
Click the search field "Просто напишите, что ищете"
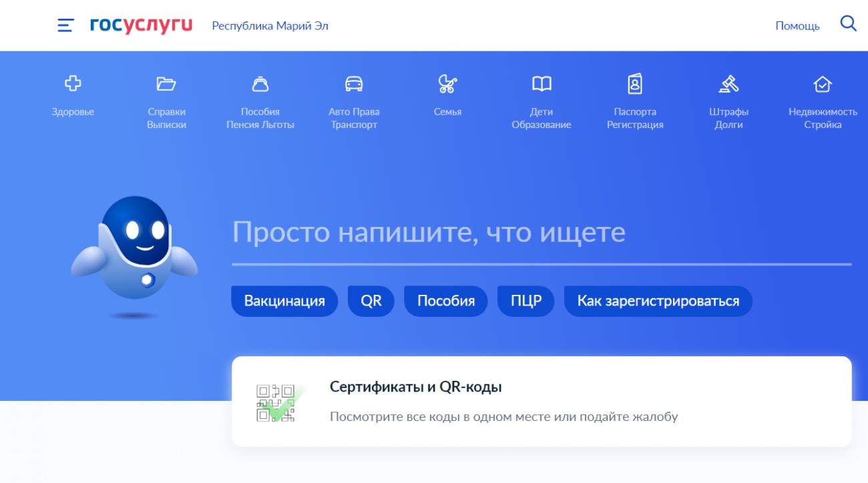tap(541, 233)
